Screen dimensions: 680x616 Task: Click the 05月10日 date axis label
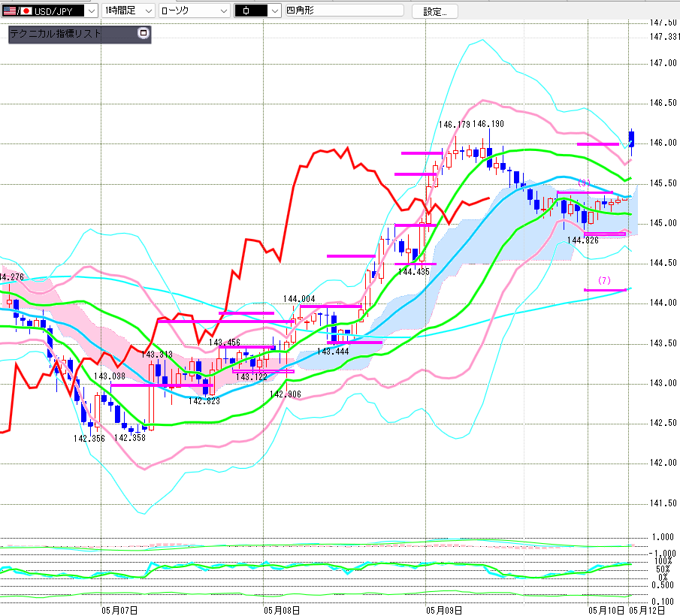[x=606, y=610]
